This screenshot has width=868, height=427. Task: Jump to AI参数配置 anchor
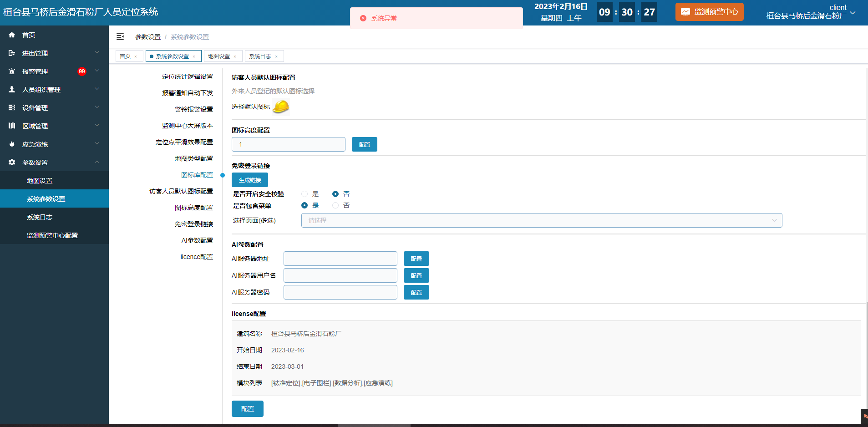(197, 240)
